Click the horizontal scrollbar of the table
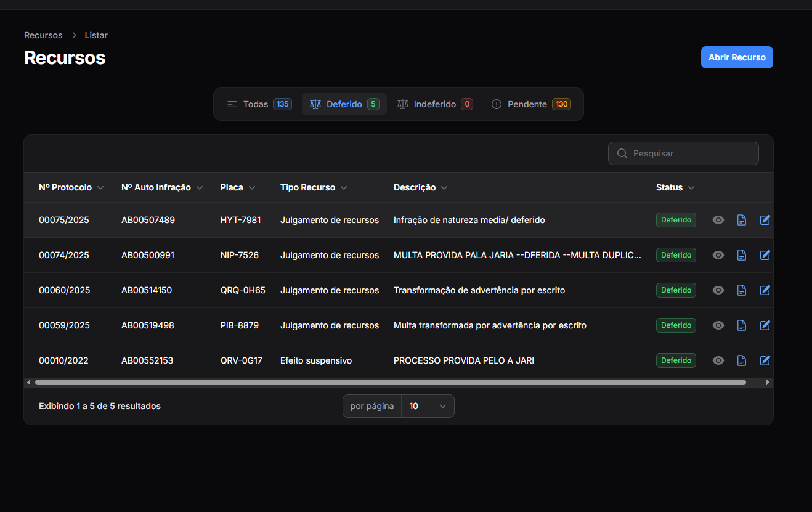 pyautogui.click(x=390, y=382)
